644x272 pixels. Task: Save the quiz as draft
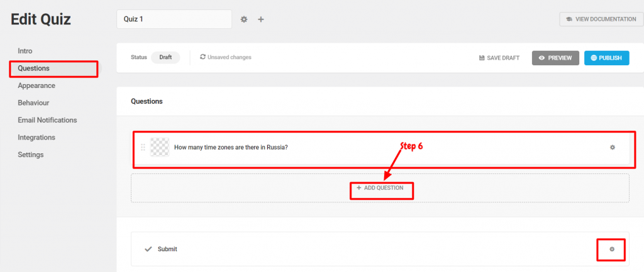click(499, 58)
